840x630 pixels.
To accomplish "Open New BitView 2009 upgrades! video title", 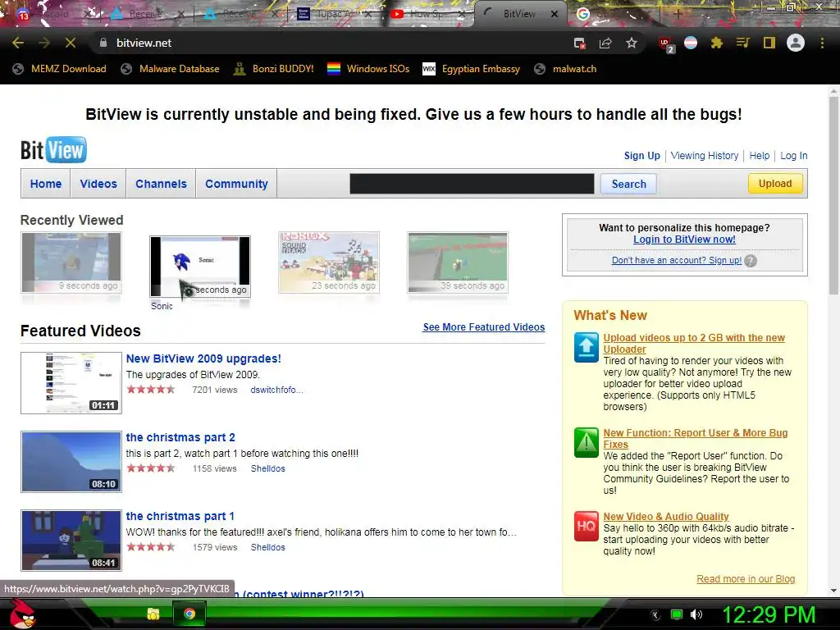I will (203, 358).
